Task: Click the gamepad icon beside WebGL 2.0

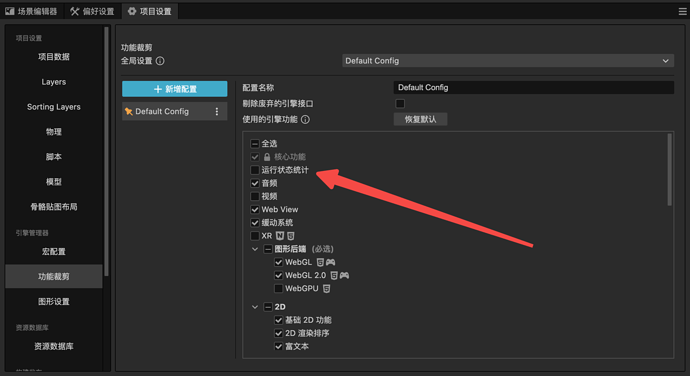Action: point(344,276)
